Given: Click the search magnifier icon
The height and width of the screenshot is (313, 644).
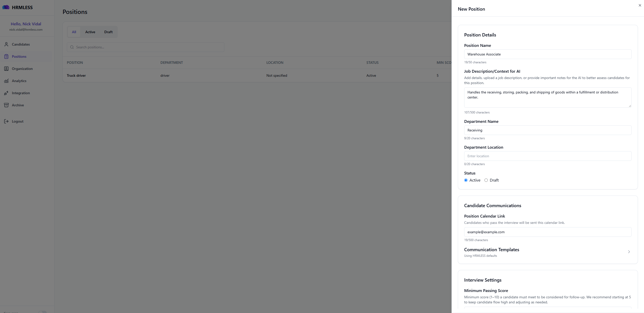Looking at the screenshot, I should (72, 47).
